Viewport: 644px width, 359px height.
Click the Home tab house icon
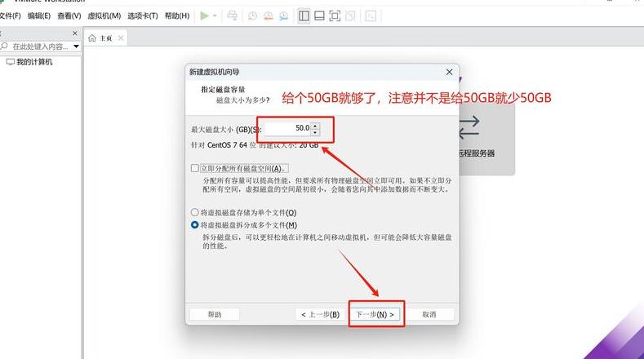click(92, 38)
